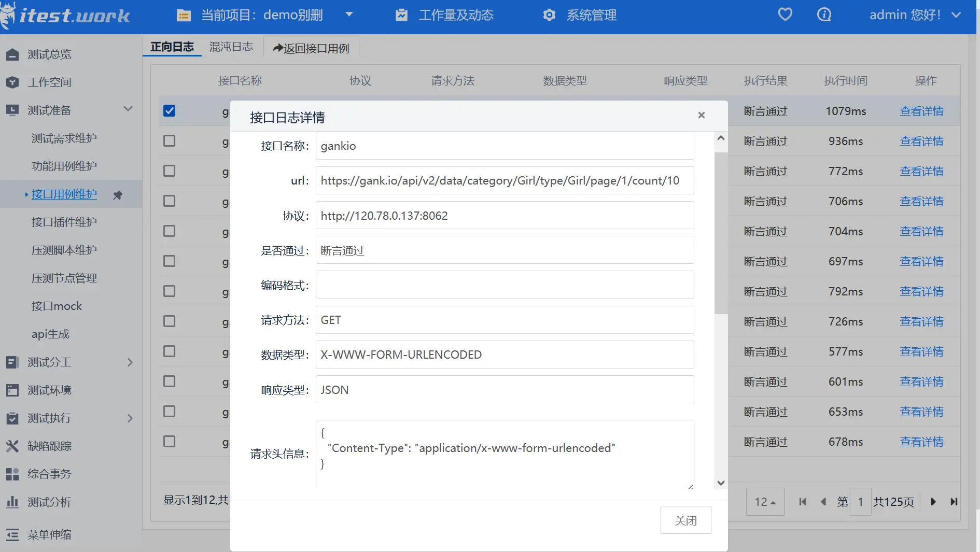
Task: Click the 接口名称 field showing gankio
Action: pyautogui.click(x=505, y=146)
